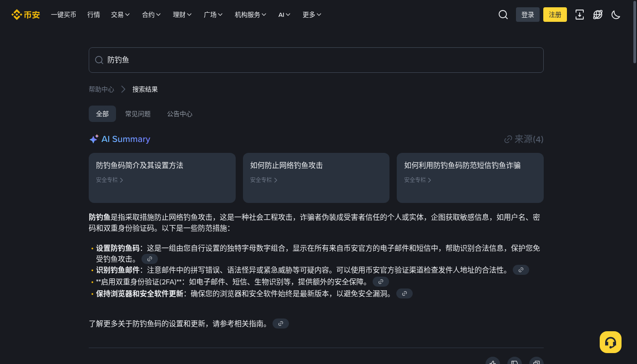Click the source link icon after 设置防钓鱼码 bullet
637x364 pixels.
(x=150, y=259)
